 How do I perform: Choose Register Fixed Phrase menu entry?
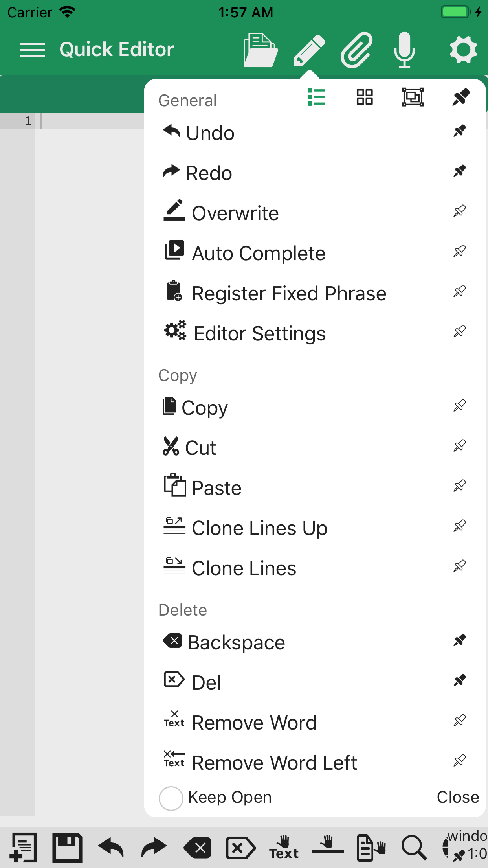(x=289, y=293)
